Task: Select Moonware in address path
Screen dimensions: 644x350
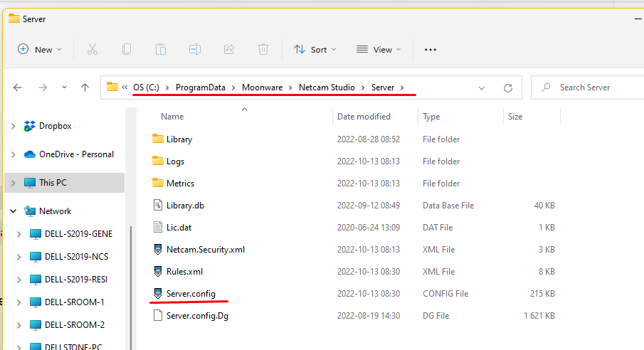Action: click(x=262, y=87)
